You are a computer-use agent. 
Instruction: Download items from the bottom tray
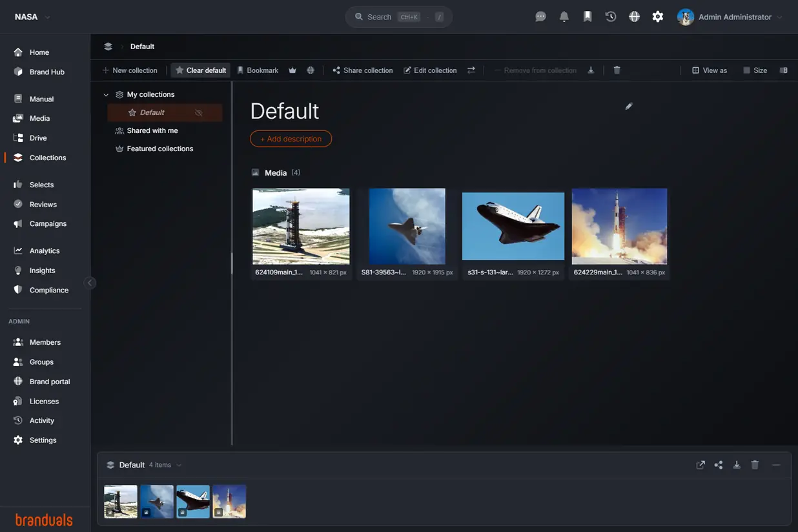pyautogui.click(x=737, y=465)
